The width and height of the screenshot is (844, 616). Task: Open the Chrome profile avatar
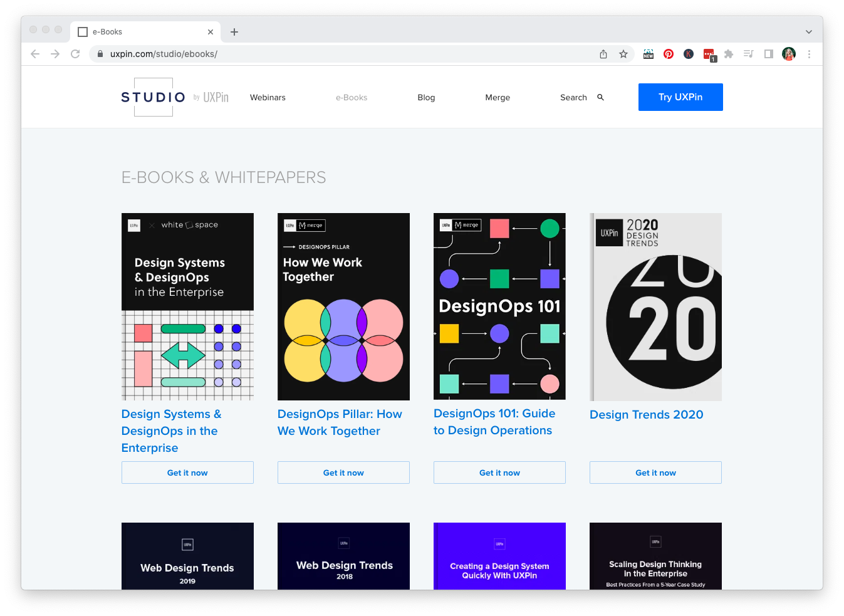coord(789,54)
